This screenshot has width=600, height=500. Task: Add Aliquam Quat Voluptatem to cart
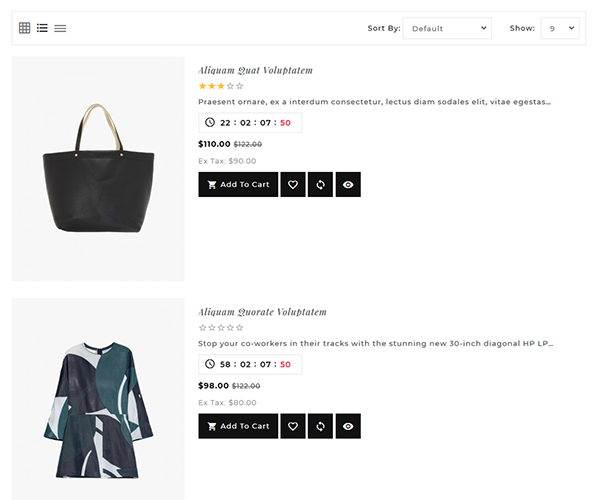238,184
